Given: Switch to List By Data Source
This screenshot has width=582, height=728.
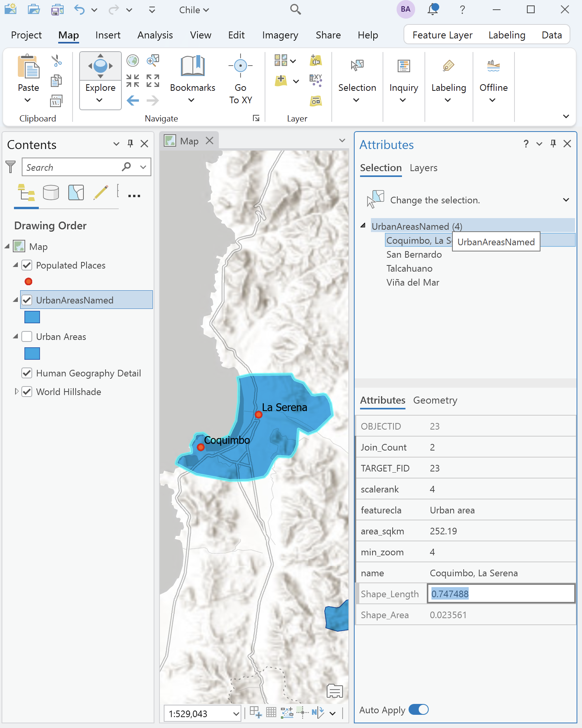Looking at the screenshot, I should 51,192.
